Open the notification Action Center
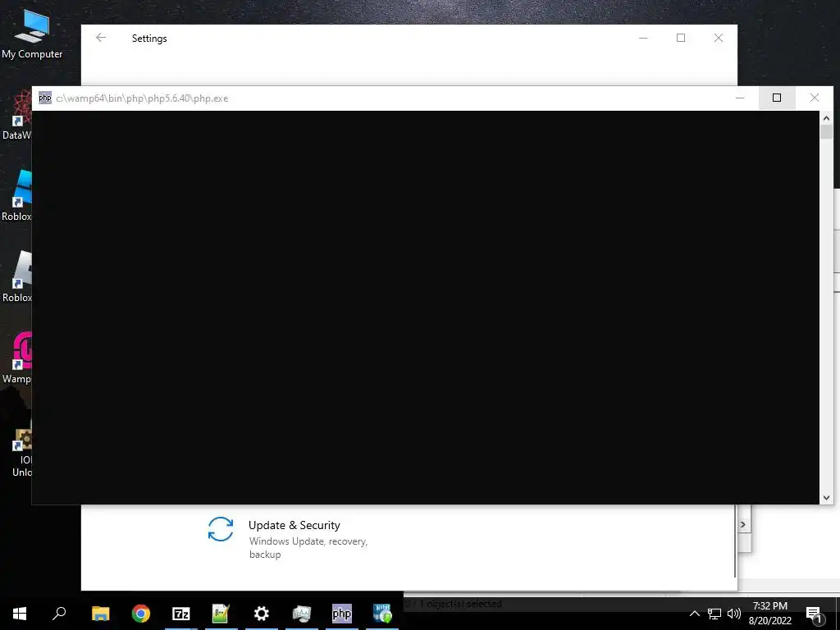 [813, 614]
